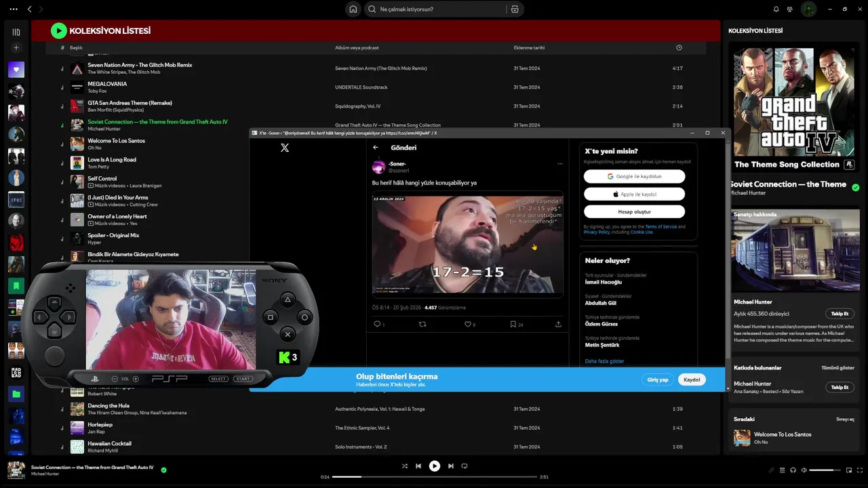Follow Michael Hunter under Katkıda bulunanlar

tap(840, 387)
